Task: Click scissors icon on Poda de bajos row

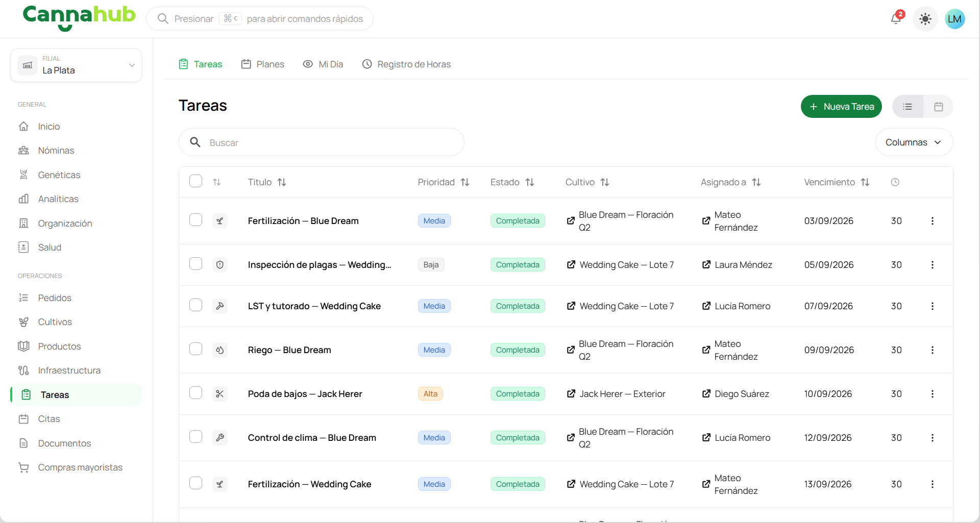Action: [x=220, y=394]
